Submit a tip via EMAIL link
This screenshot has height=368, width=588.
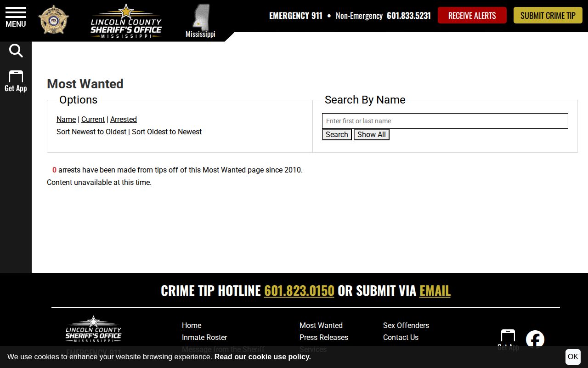pyautogui.click(x=435, y=290)
